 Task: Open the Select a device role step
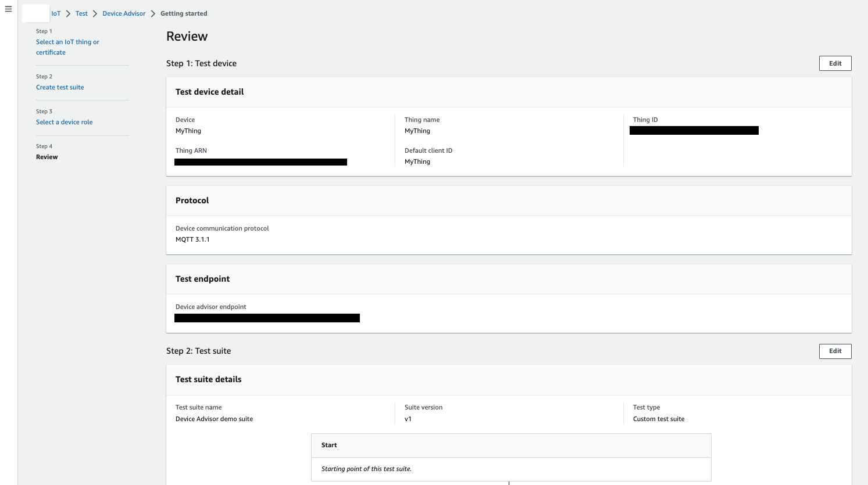pos(64,122)
